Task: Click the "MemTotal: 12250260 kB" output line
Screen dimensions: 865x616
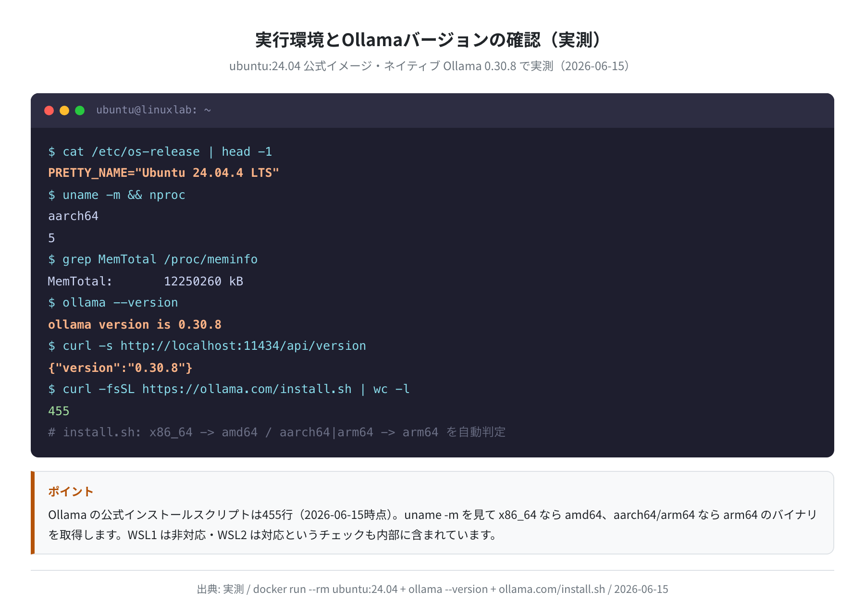Action: [x=146, y=282]
